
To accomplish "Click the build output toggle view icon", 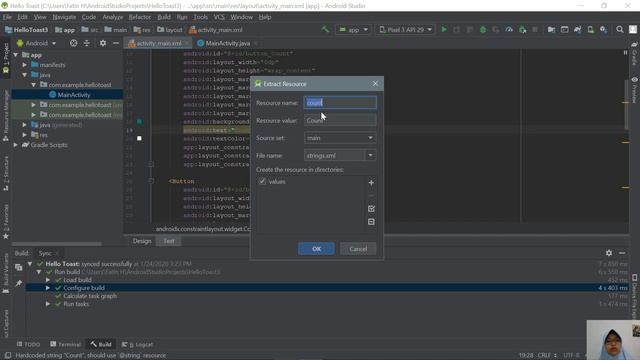I will (18, 267).
